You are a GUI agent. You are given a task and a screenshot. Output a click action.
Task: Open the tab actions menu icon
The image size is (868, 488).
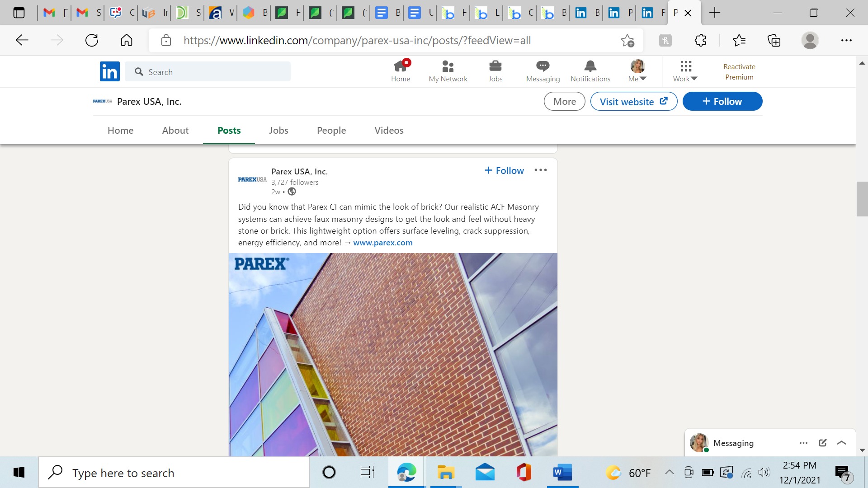point(19,13)
